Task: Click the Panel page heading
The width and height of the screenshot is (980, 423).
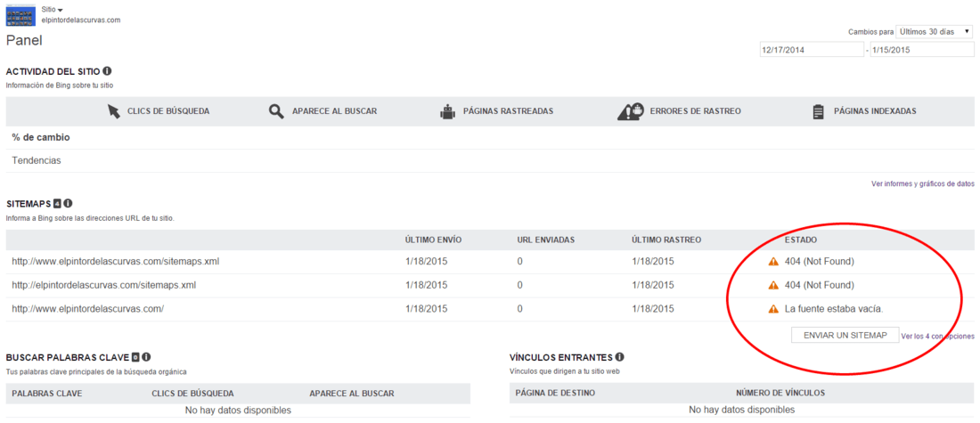Action: (x=24, y=41)
